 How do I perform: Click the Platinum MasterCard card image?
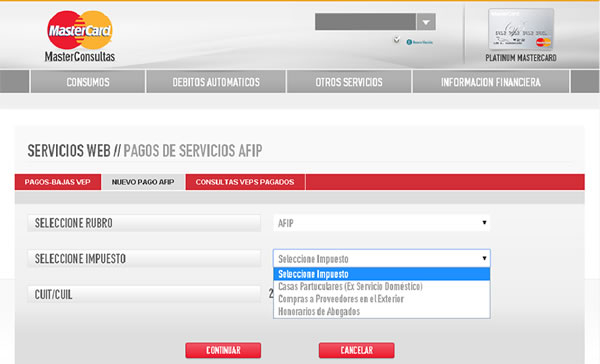coord(521,29)
